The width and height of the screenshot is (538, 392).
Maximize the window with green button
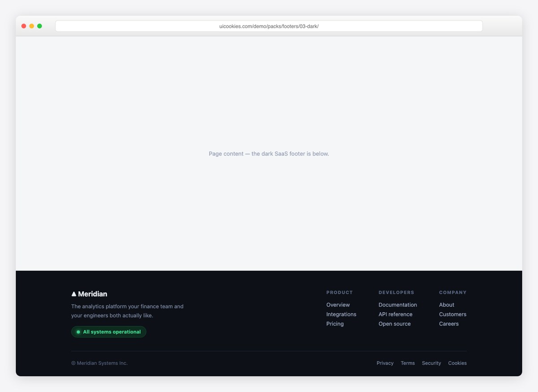point(39,26)
